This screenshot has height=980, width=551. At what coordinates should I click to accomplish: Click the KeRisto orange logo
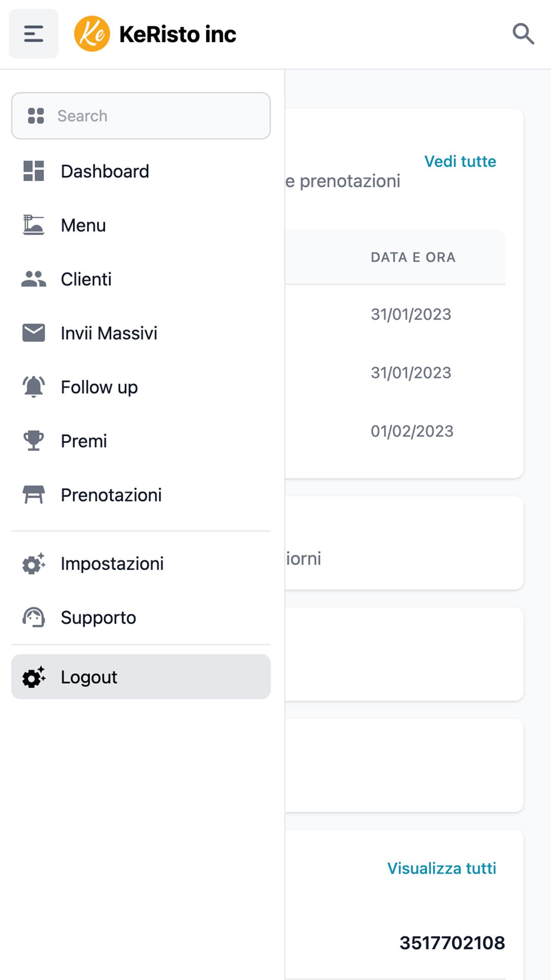tap(92, 34)
